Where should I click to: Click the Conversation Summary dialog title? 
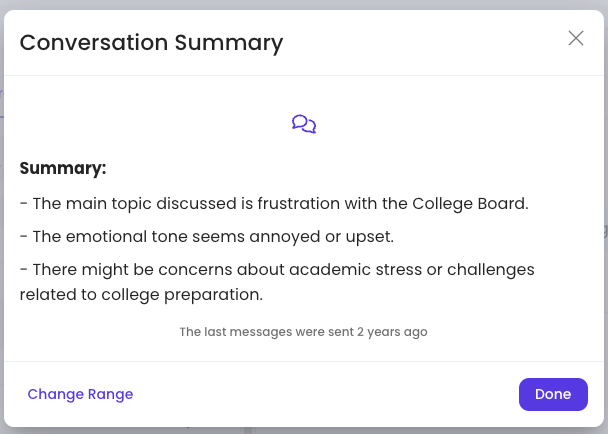(x=152, y=43)
